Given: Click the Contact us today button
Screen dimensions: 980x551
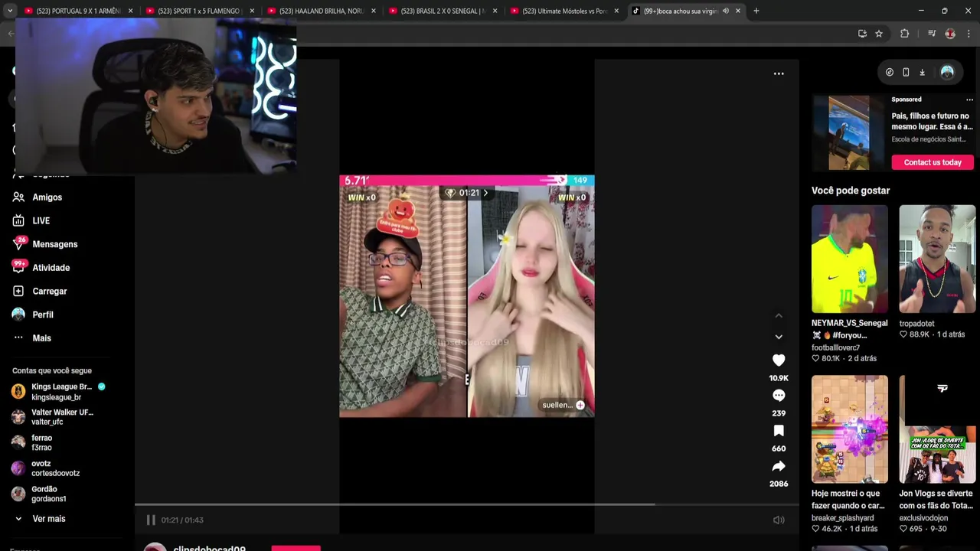Looking at the screenshot, I should coord(933,162).
